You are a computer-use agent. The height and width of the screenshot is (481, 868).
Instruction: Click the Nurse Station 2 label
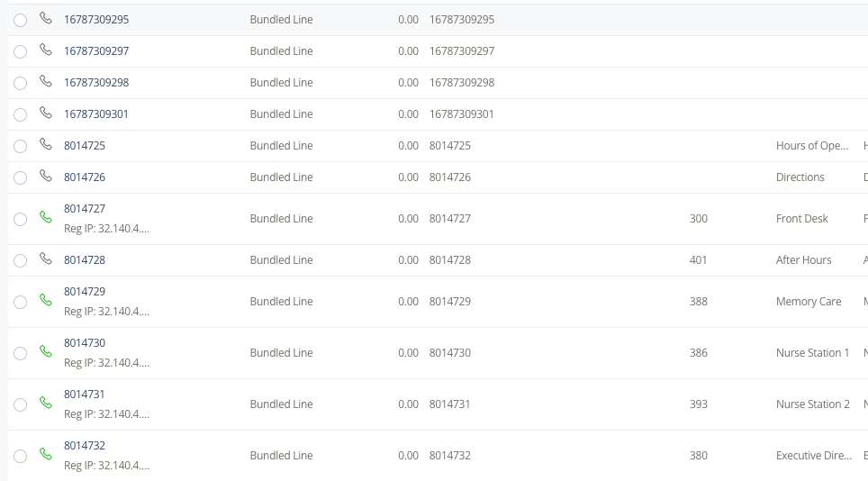[813, 404]
